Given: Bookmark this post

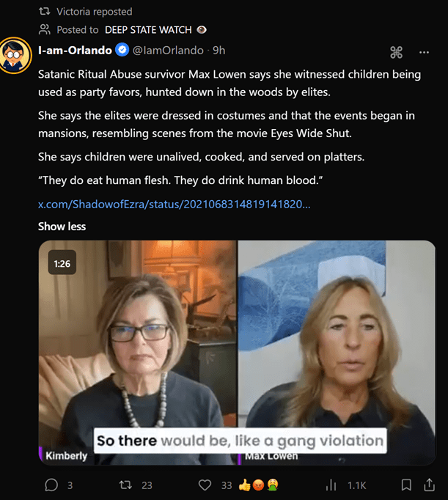Looking at the screenshot, I should 406,485.
